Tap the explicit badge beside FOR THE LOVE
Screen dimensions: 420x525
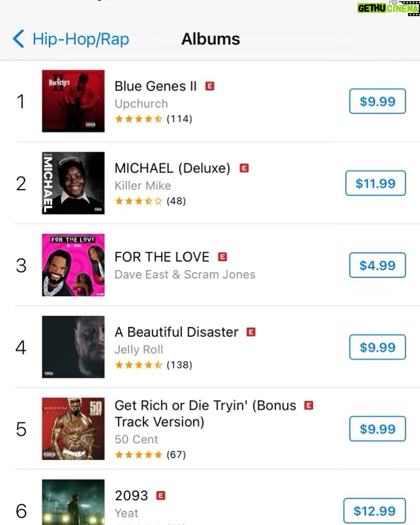pos(223,257)
